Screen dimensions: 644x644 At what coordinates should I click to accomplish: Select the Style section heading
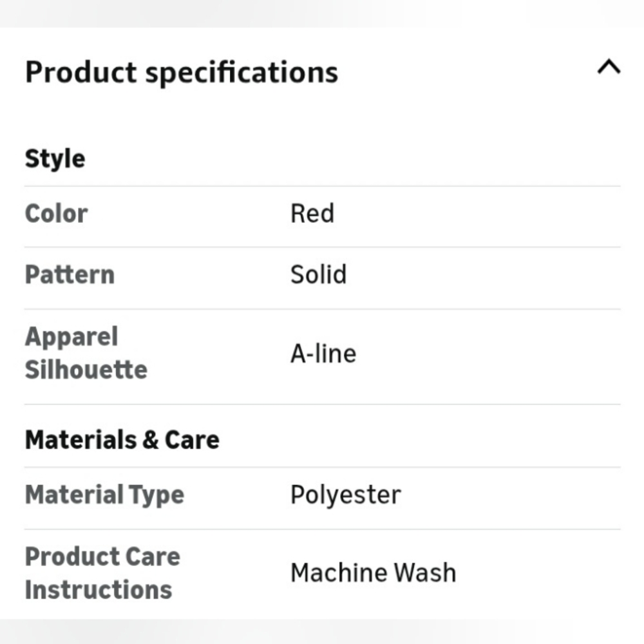[55, 158]
